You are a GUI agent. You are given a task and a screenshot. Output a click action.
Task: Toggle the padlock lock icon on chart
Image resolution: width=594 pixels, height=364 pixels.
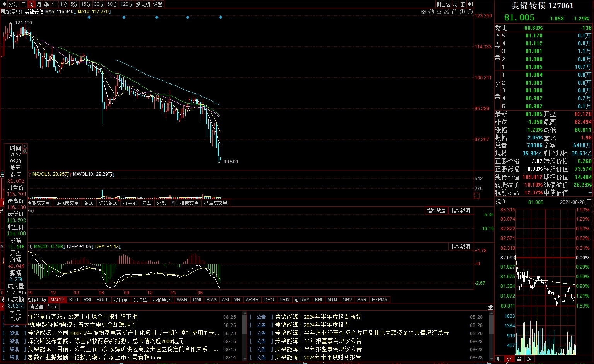(x=454, y=12)
